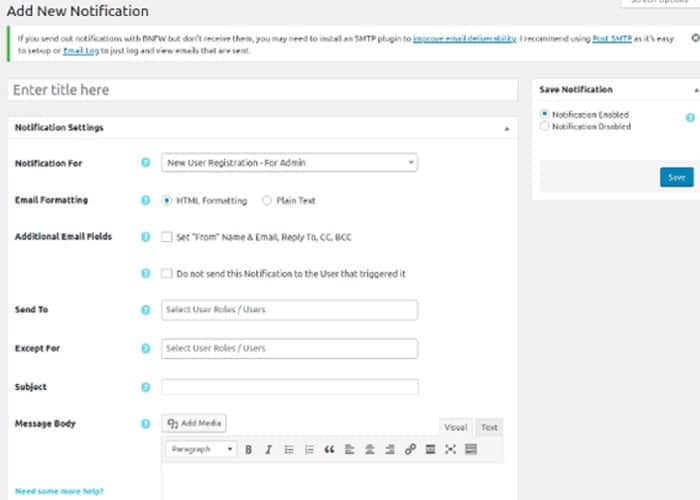Click help icon in Save Notification box
Image resolution: width=700 pixels, height=500 pixels.
click(x=690, y=117)
